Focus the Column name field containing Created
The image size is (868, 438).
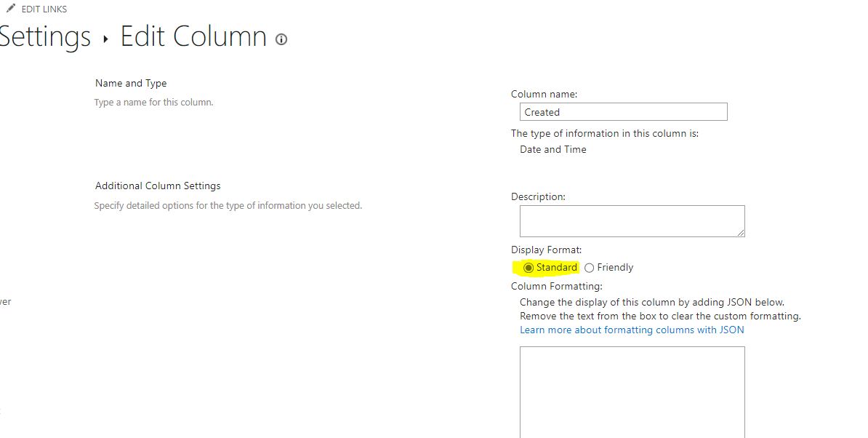(x=623, y=112)
